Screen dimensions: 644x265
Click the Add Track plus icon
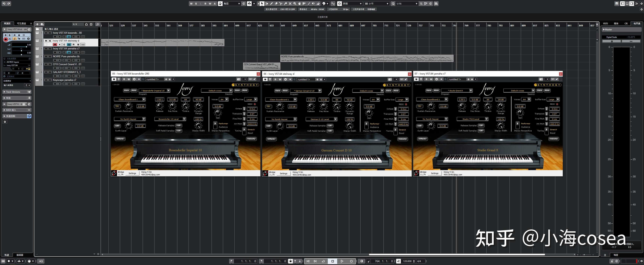[37, 24]
